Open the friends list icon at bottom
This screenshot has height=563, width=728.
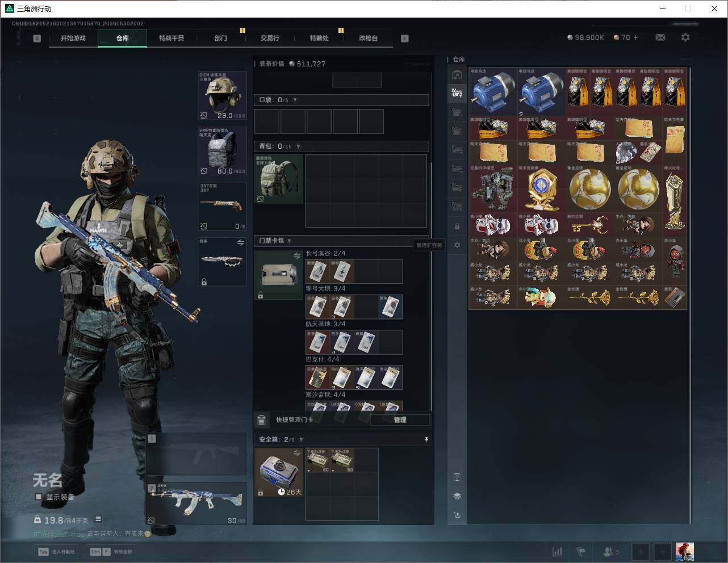pyautogui.click(x=610, y=551)
